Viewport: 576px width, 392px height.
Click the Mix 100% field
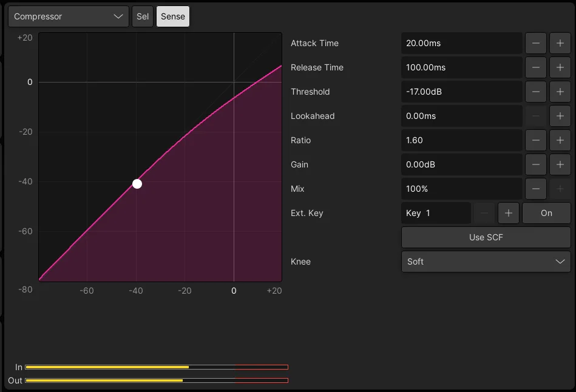[x=462, y=189]
